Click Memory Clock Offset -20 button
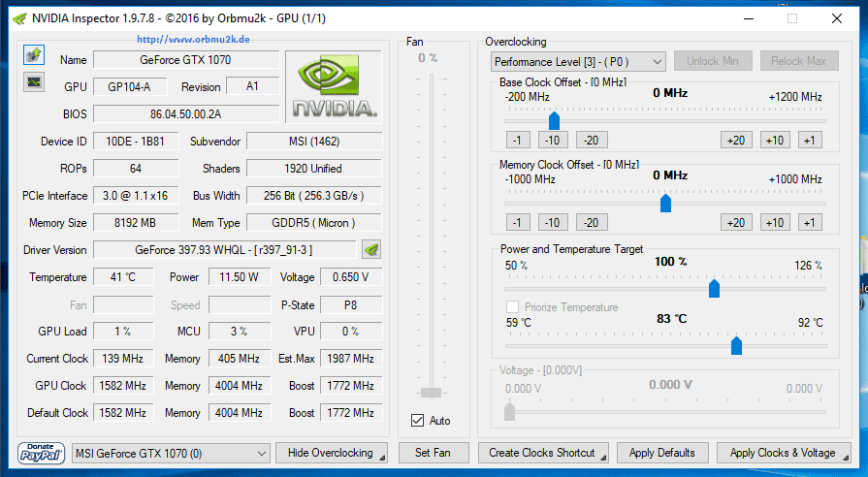868x477 pixels. 592,222
